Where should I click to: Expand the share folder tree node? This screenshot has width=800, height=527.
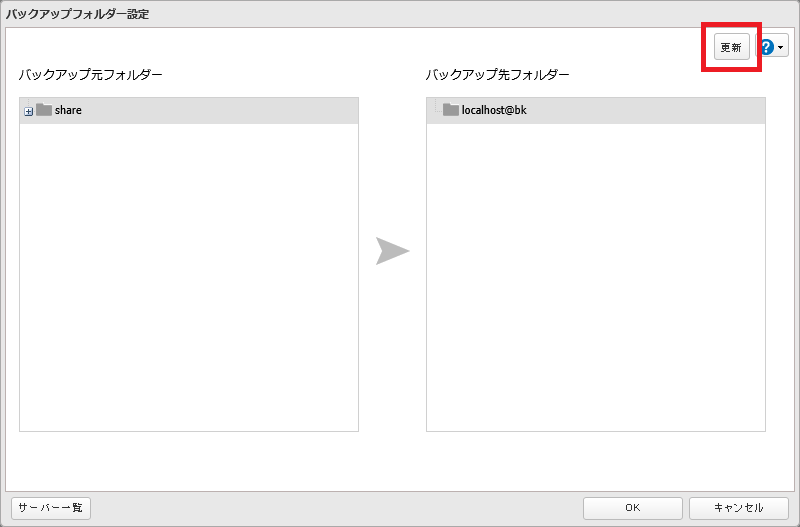[x=29, y=111]
